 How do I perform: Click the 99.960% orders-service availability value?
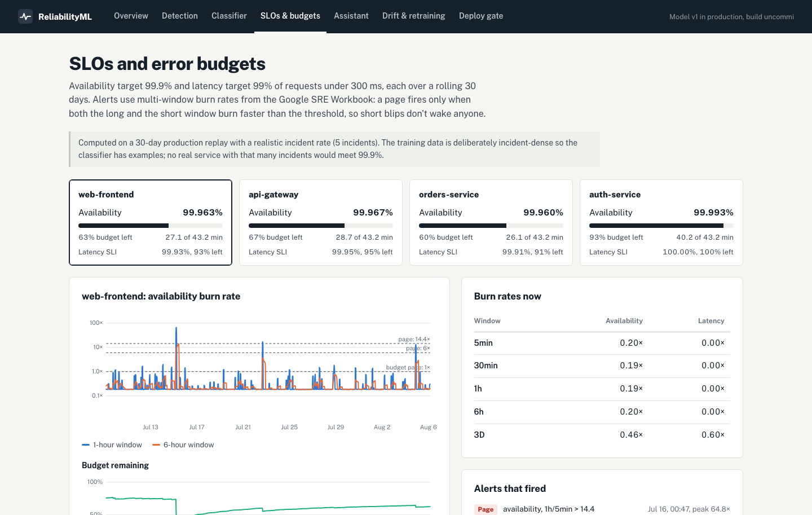click(543, 213)
